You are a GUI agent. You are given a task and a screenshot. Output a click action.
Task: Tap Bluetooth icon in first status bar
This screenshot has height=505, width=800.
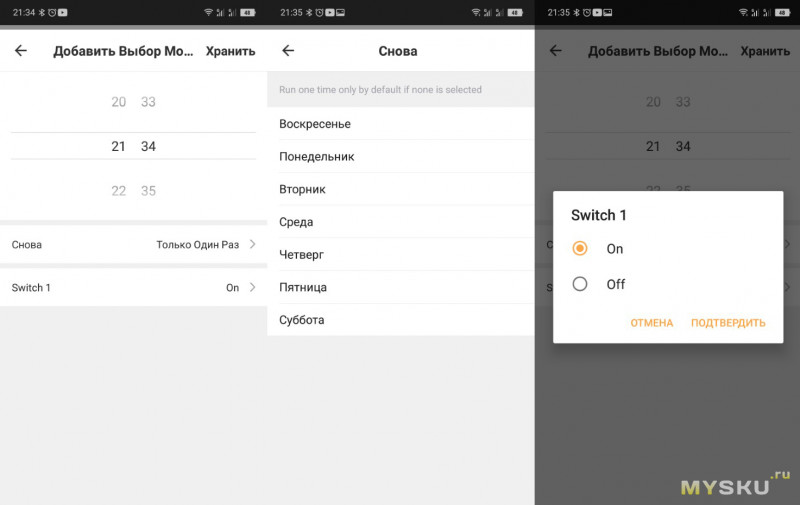coord(42,12)
